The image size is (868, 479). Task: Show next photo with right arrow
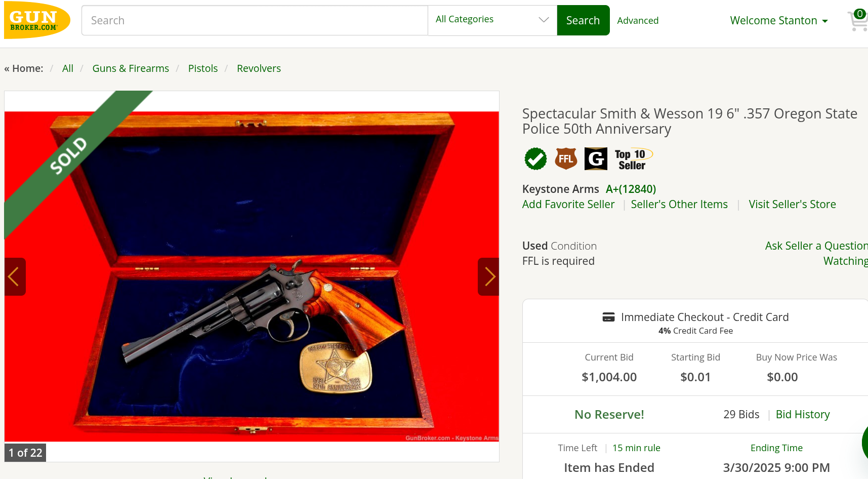click(488, 277)
